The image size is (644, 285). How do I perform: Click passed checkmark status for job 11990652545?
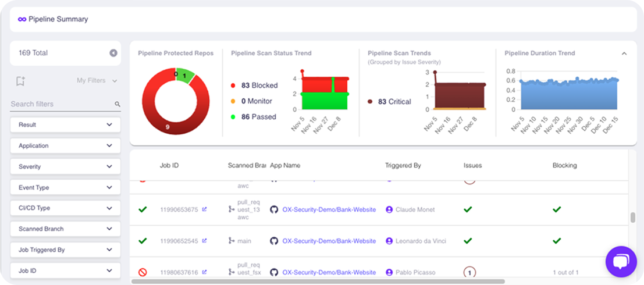tap(143, 241)
